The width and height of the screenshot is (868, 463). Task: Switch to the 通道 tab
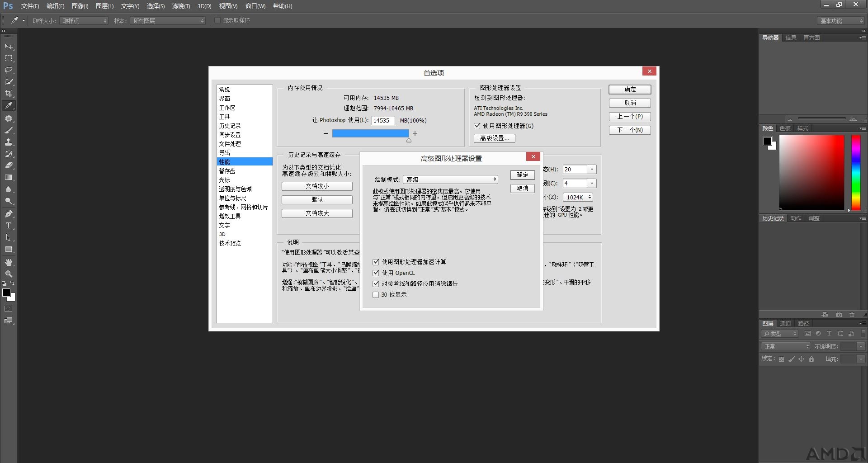(785, 324)
